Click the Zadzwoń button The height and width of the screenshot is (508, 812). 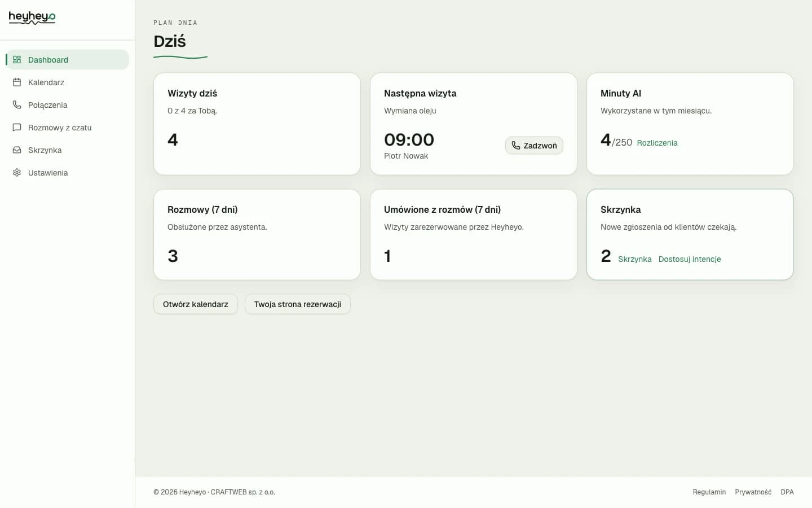pos(534,145)
